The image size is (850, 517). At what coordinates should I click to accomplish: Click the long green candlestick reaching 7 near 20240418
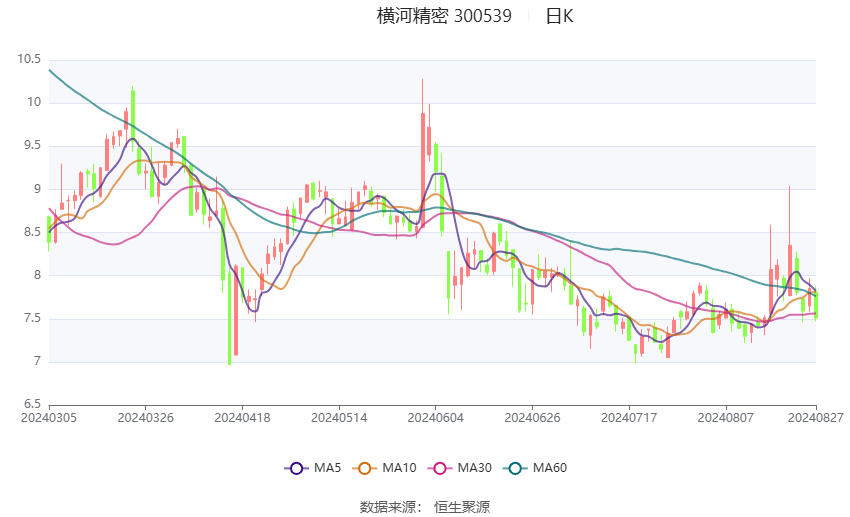(x=229, y=317)
